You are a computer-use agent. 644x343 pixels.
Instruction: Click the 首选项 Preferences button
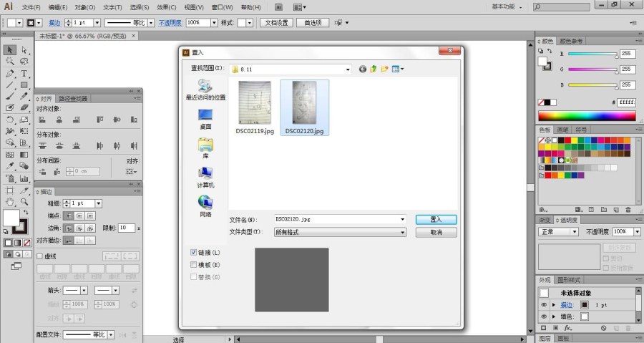[x=313, y=23]
